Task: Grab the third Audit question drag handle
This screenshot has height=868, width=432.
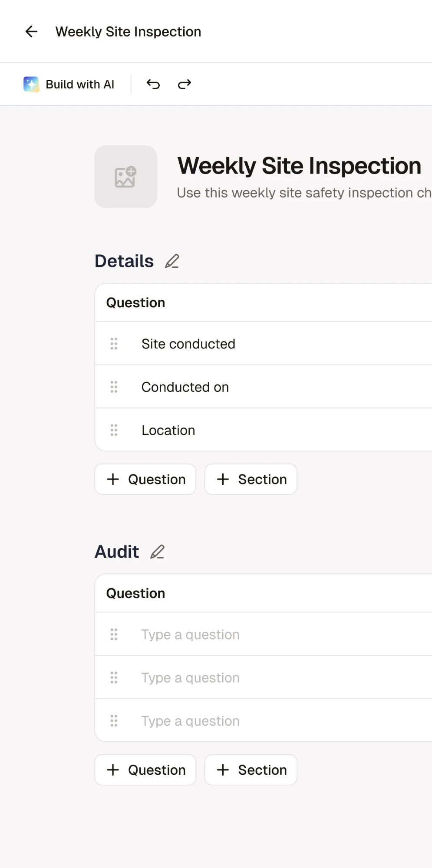Action: (114, 721)
